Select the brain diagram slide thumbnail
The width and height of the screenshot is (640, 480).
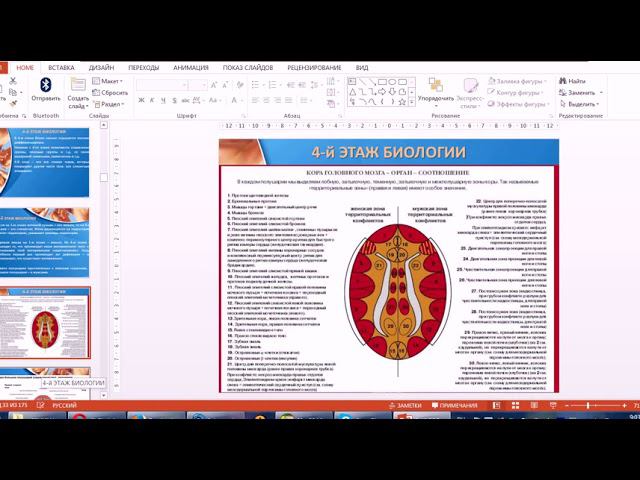[45, 322]
